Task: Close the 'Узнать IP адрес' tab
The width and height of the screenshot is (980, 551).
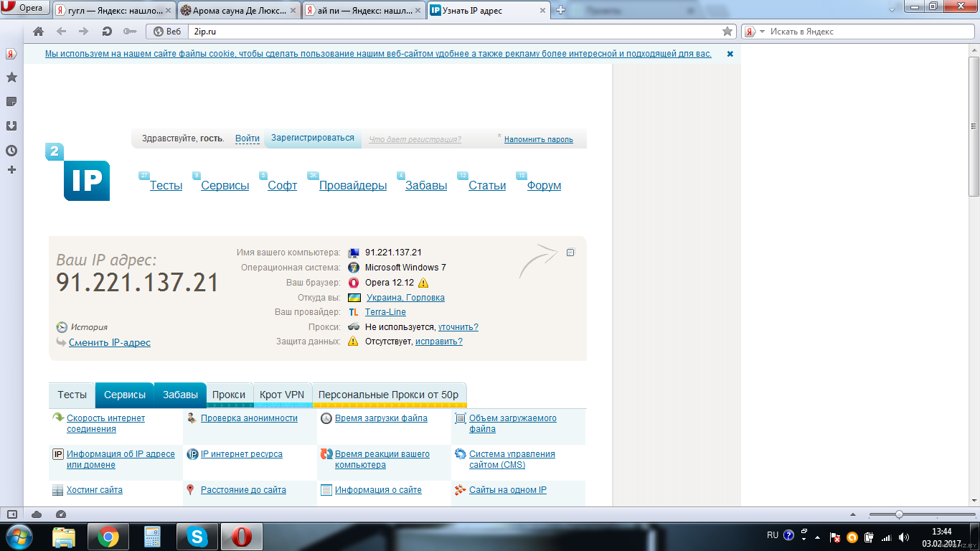Action: (543, 10)
